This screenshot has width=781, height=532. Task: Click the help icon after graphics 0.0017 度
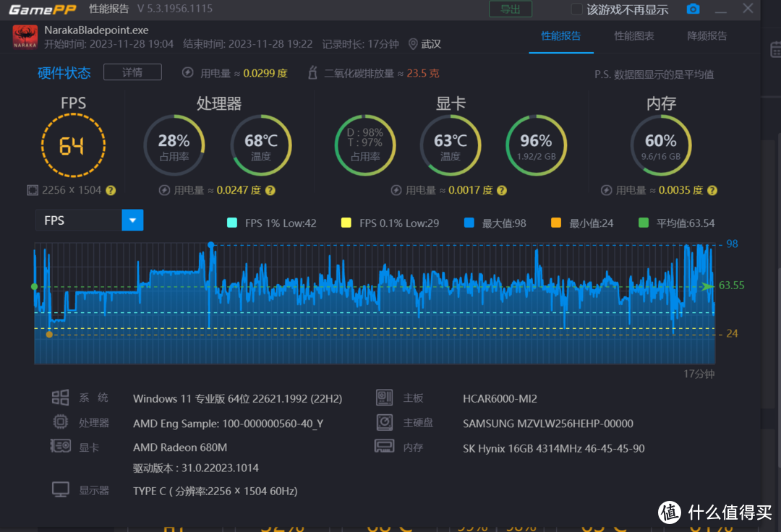tap(502, 190)
